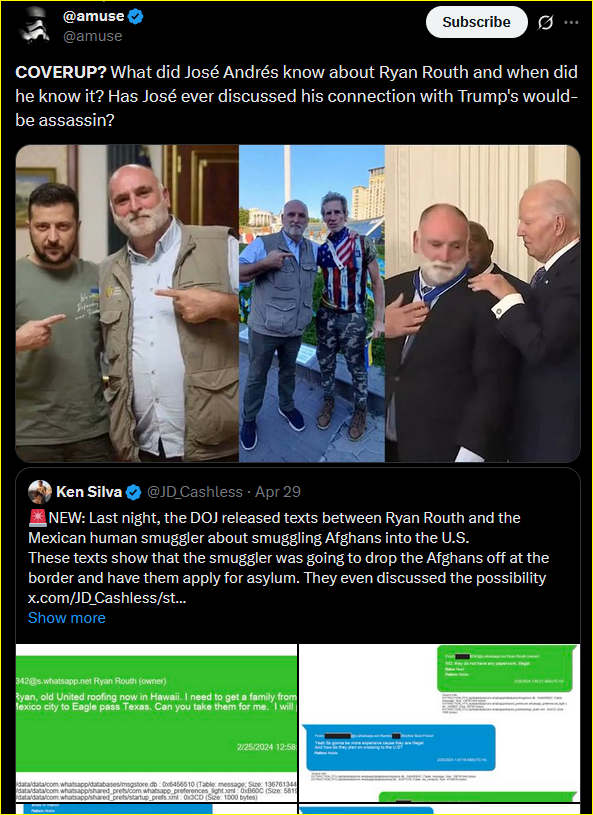Open the @amuse stormtrooper profile avatar

coord(34,25)
